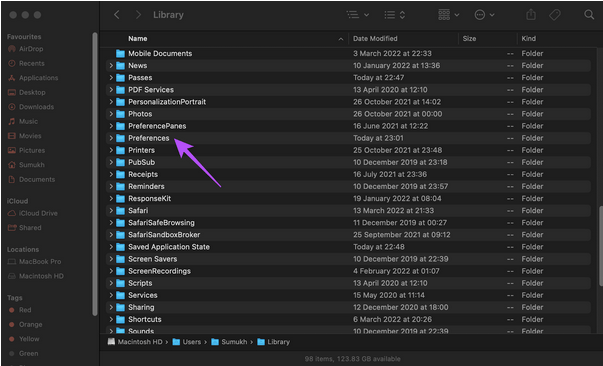Expand the Preferences folder disclosure arrow
This screenshot has width=603, height=366.
[111, 138]
